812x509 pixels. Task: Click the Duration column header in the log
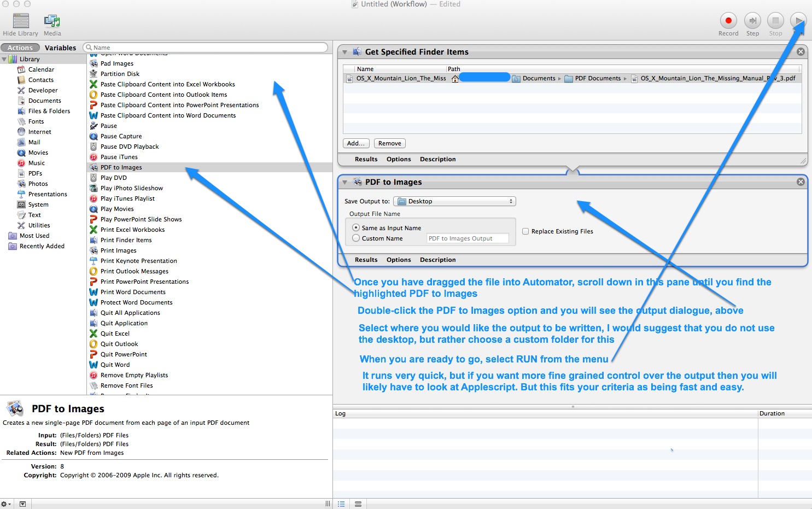(x=785, y=413)
